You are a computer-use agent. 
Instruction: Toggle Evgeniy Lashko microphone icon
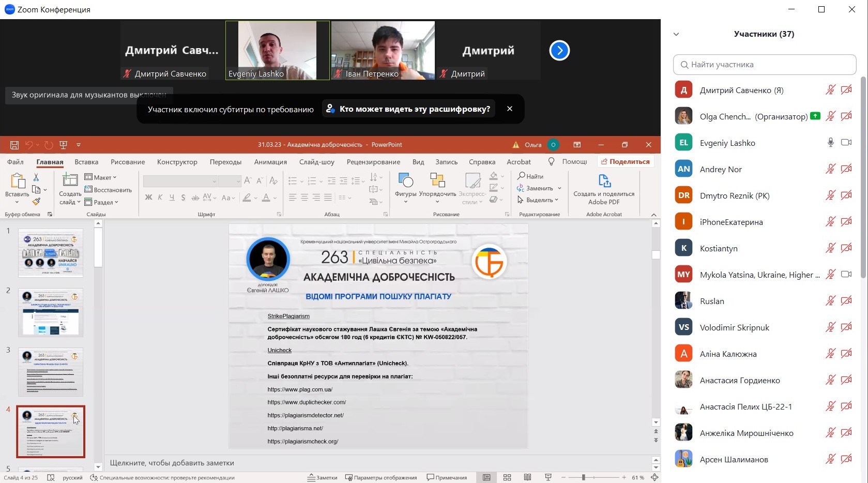pos(831,143)
